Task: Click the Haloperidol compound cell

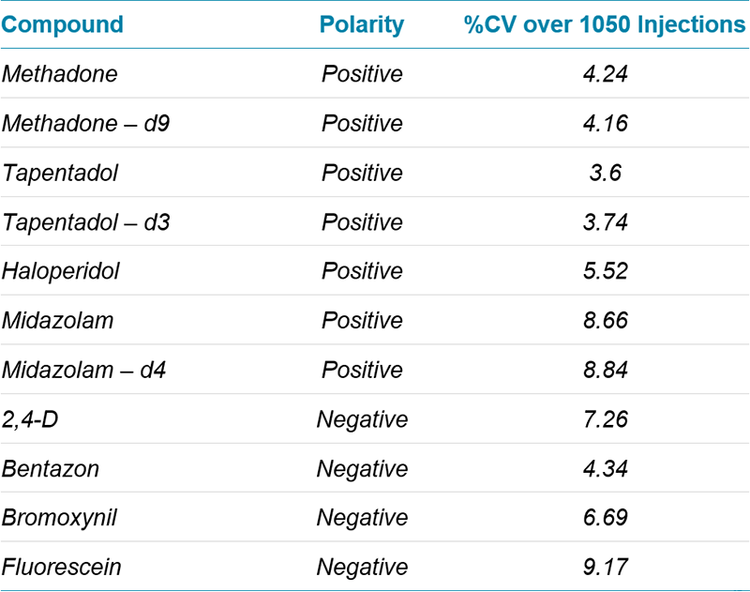Action: [x=61, y=271]
